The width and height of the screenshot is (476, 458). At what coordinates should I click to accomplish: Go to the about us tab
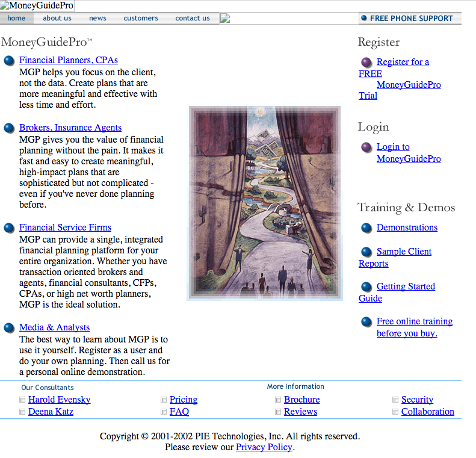pyautogui.click(x=57, y=18)
